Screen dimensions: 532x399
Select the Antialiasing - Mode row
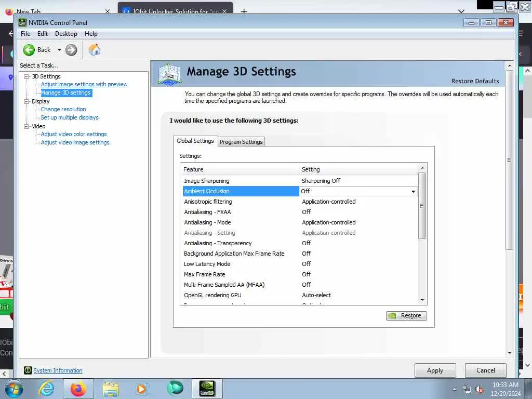tap(300, 222)
